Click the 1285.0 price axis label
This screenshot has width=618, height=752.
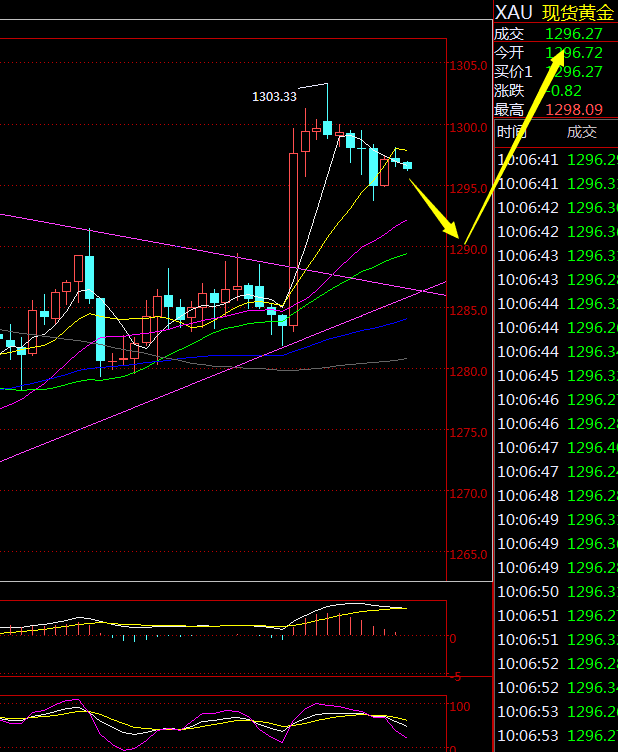(x=468, y=311)
